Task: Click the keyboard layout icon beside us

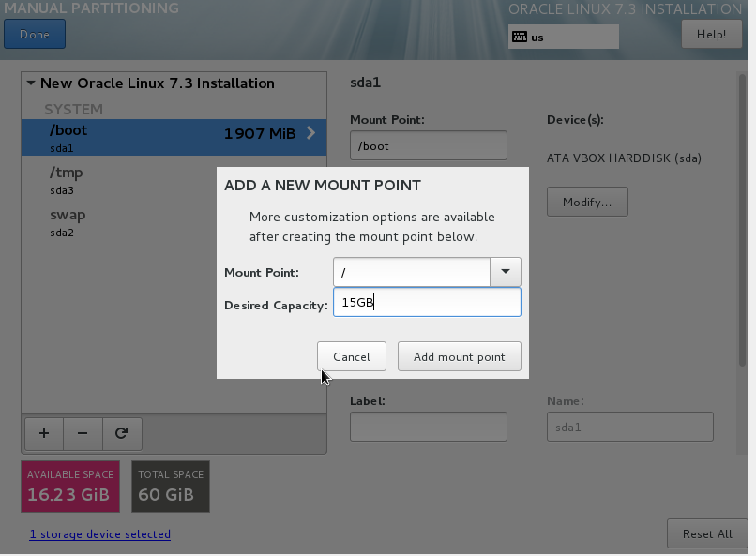Action: pyautogui.click(x=520, y=38)
